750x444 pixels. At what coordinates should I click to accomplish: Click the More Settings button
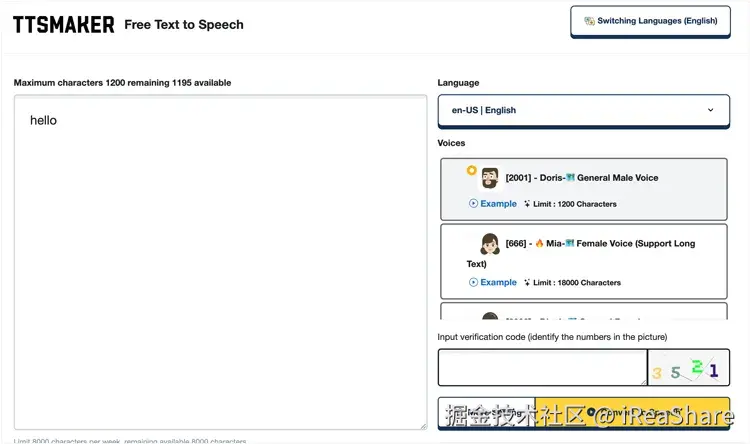[x=486, y=412]
